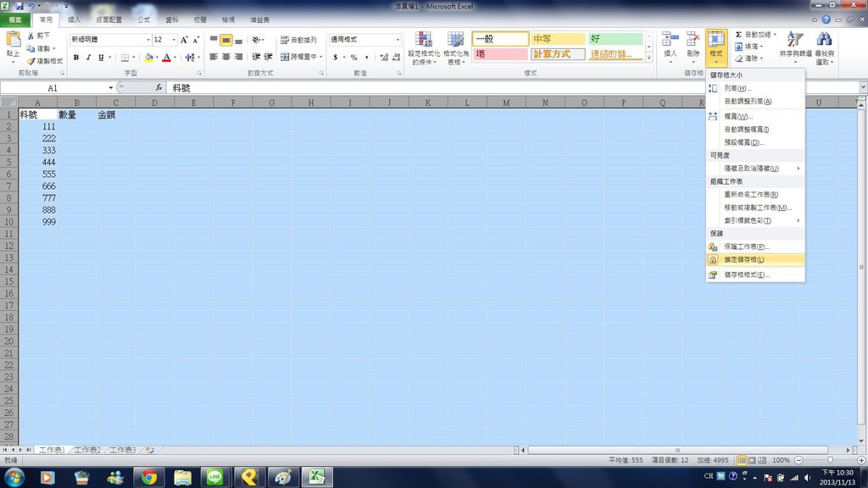Open the Fill (填滿) dropdown
868x488 pixels.
click(750, 47)
